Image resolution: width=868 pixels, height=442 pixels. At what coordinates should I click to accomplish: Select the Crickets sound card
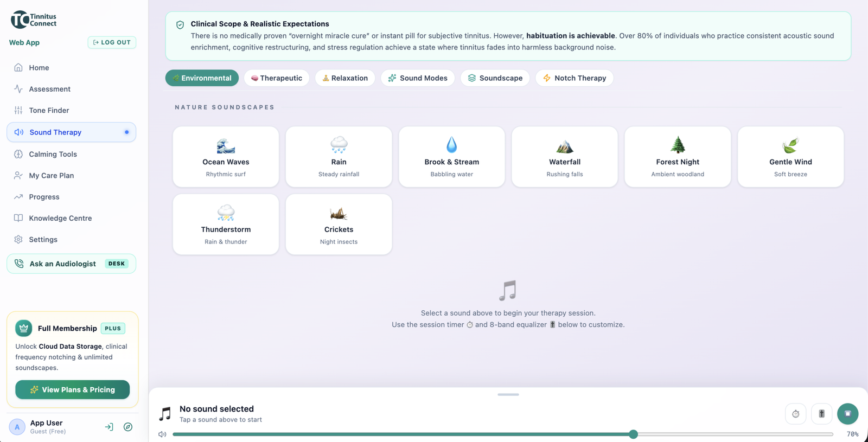(339, 225)
